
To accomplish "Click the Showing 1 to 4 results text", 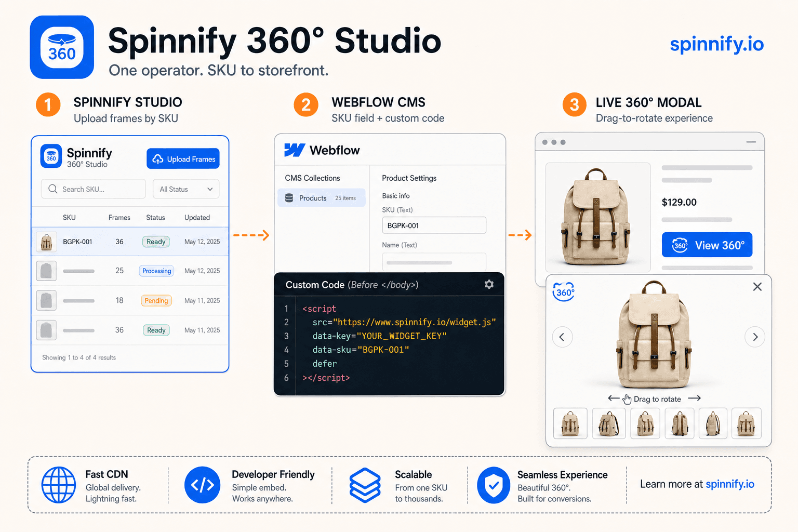I will tap(79, 357).
